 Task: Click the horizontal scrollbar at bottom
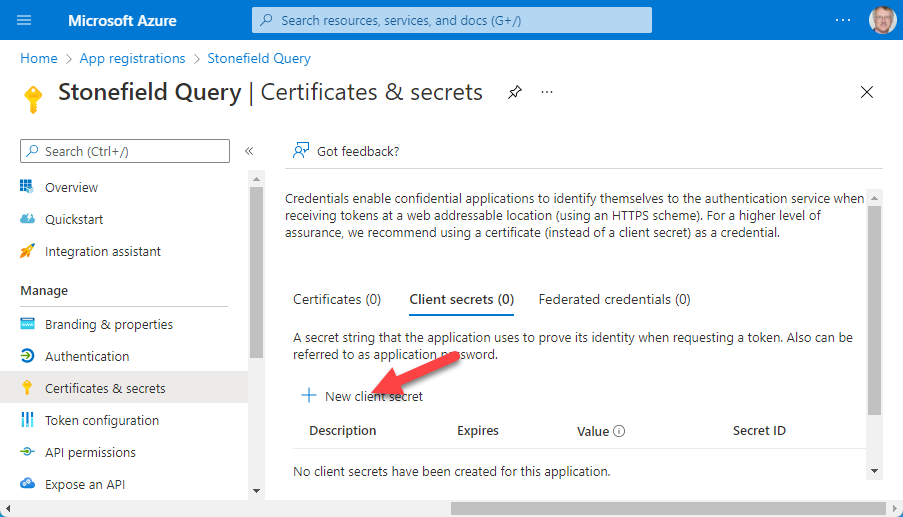pos(660,508)
